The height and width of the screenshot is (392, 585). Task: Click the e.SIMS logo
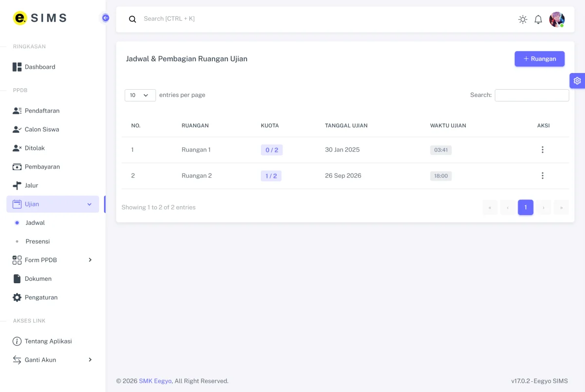(40, 18)
